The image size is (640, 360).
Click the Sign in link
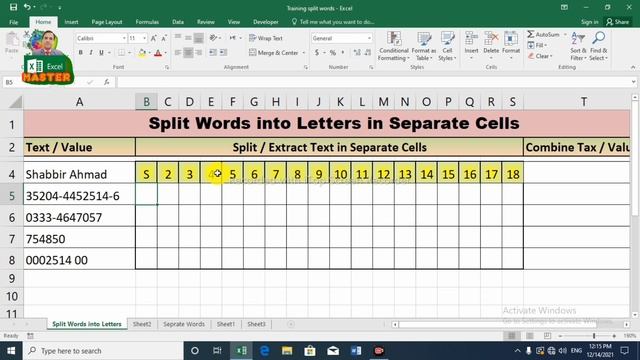pos(589,22)
